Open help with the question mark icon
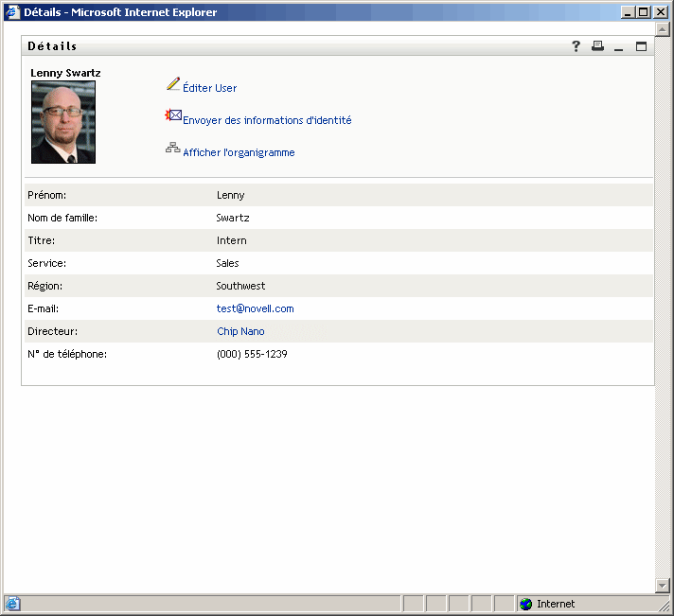 (x=576, y=46)
